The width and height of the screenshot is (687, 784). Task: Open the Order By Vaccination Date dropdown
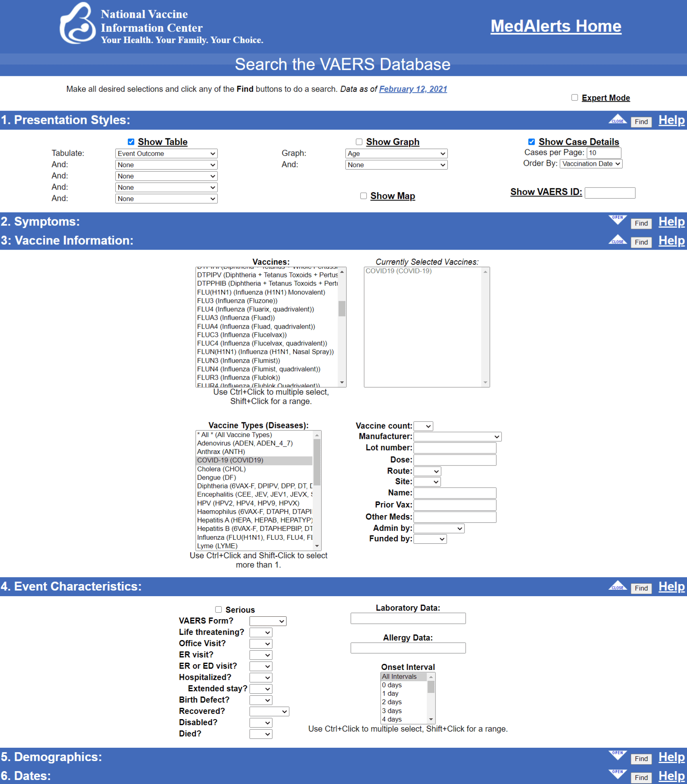pyautogui.click(x=591, y=164)
